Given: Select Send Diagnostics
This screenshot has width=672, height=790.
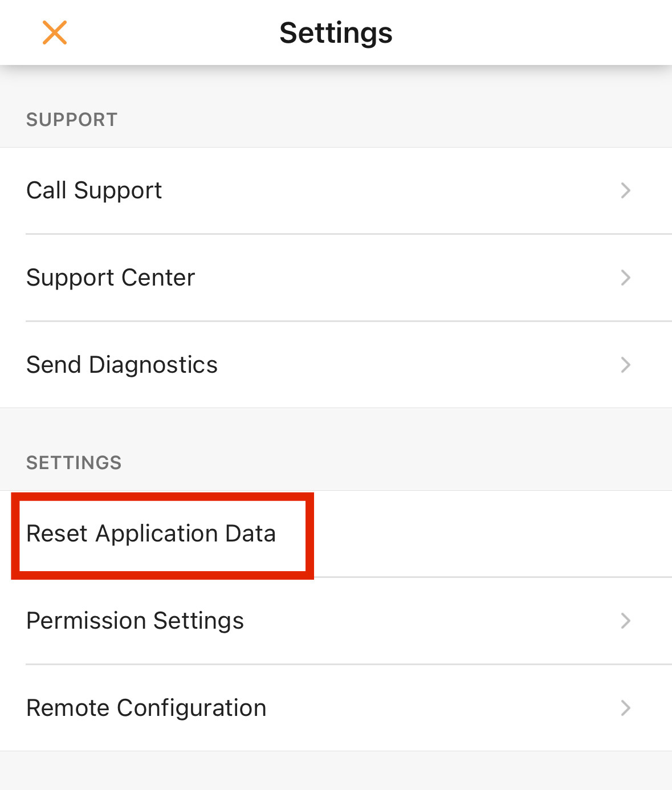Looking at the screenshot, I should (x=122, y=365).
